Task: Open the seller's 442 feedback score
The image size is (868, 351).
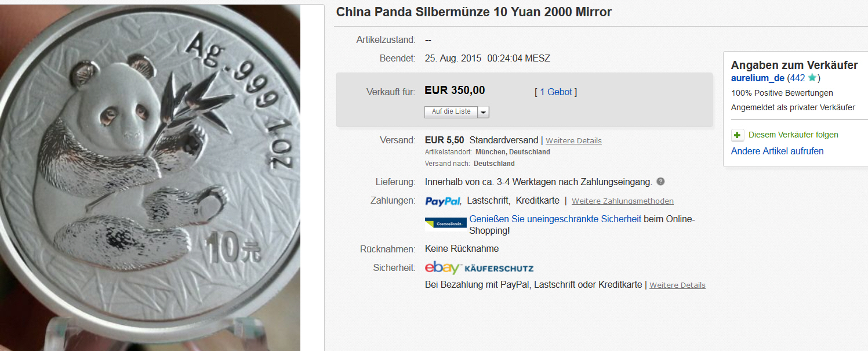Action: pos(797,78)
